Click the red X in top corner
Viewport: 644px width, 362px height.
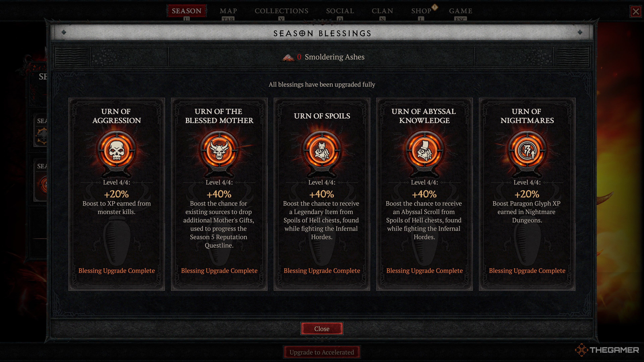(x=636, y=12)
